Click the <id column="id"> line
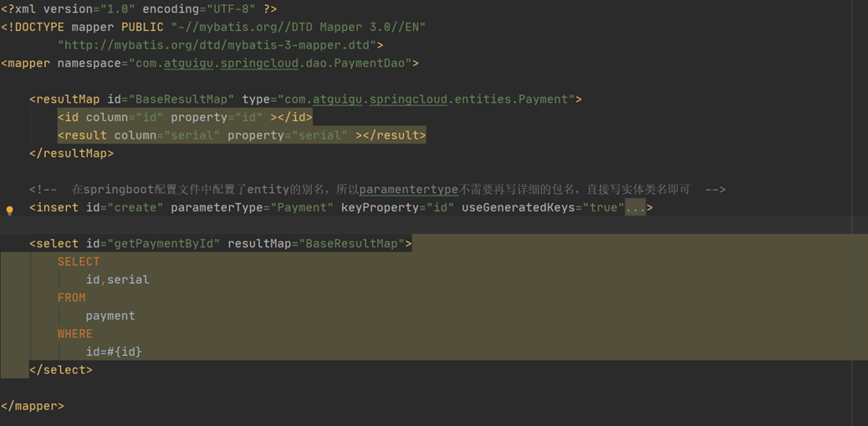Image resolution: width=868 pixels, height=426 pixels. pos(185,117)
